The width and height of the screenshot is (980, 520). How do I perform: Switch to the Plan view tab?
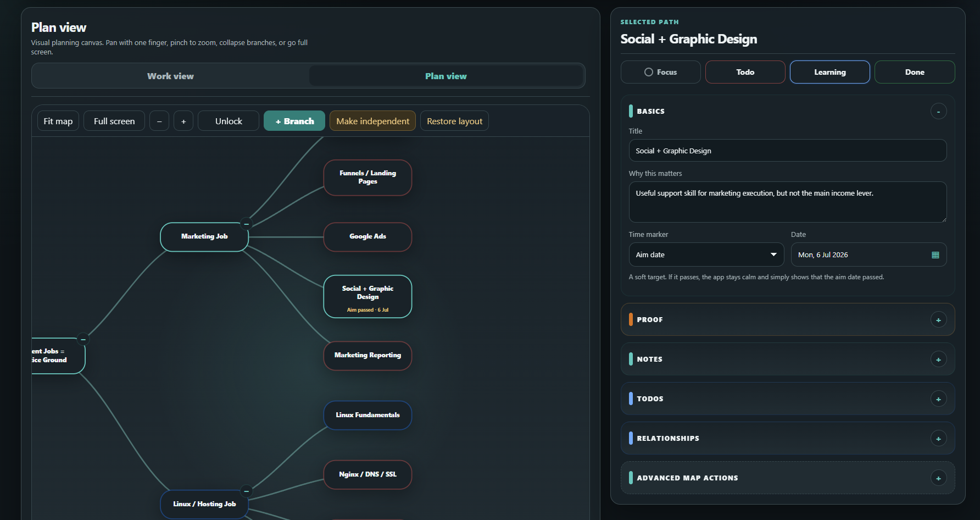[x=446, y=76]
